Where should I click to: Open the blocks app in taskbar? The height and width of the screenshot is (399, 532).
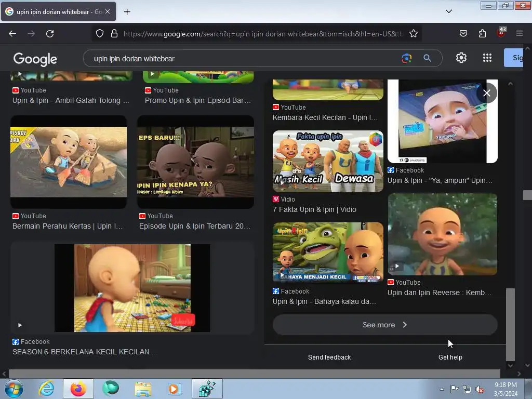pyautogui.click(x=207, y=389)
